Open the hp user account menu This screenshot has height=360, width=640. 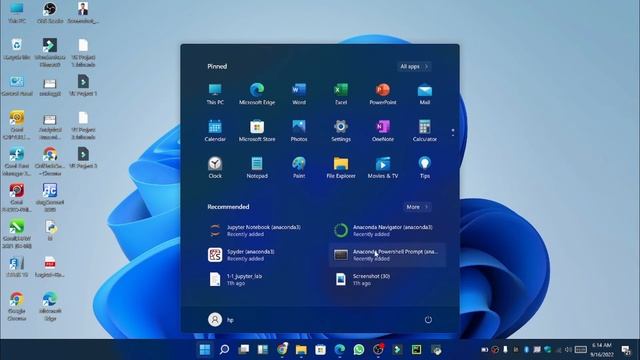tap(221, 320)
